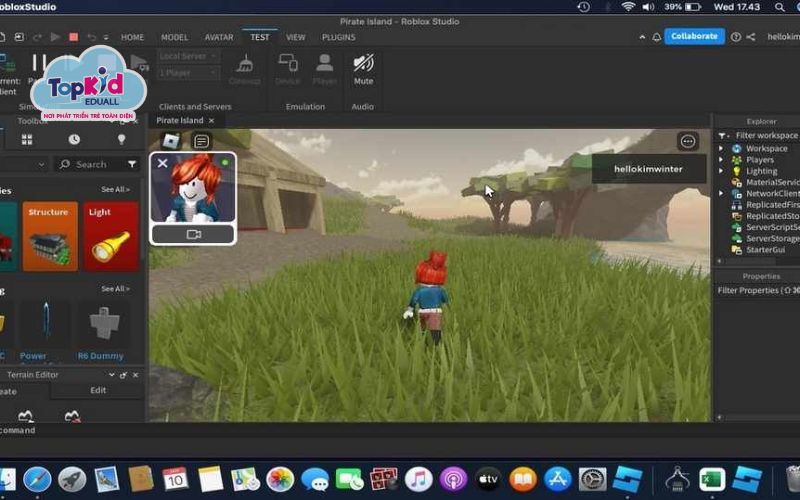Click the grey play arrow in quick access bar

coord(55,37)
